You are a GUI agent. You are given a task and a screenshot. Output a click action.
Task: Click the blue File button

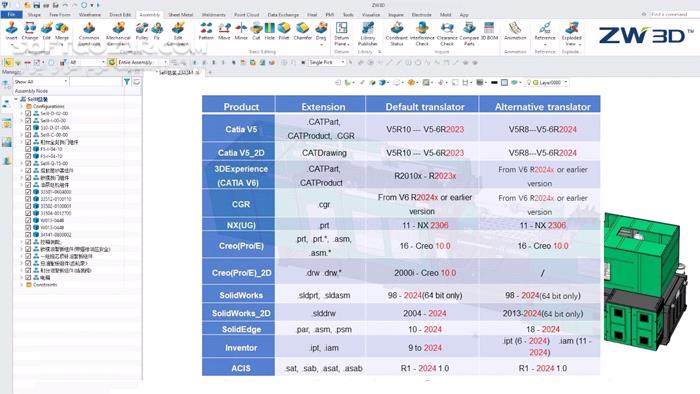(11, 15)
